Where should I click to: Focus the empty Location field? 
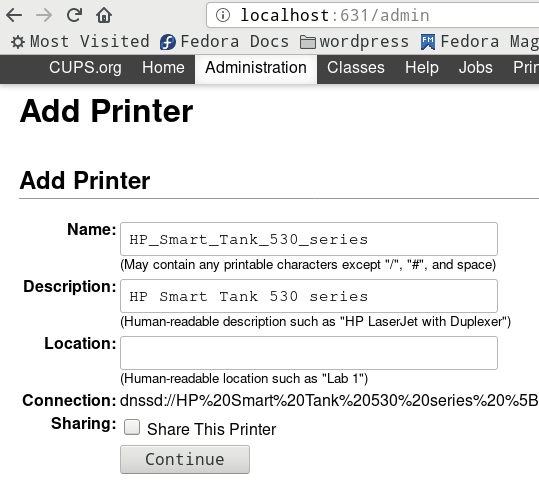pos(309,353)
